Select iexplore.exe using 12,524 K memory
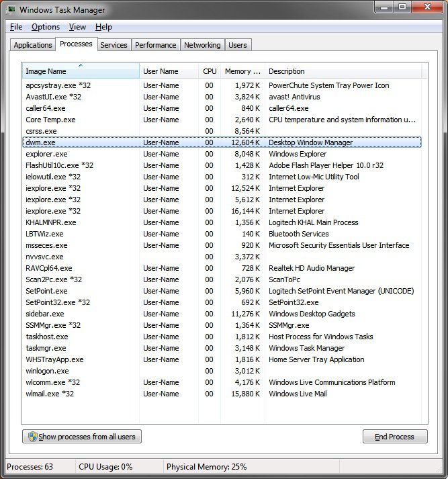 [x=222, y=188]
